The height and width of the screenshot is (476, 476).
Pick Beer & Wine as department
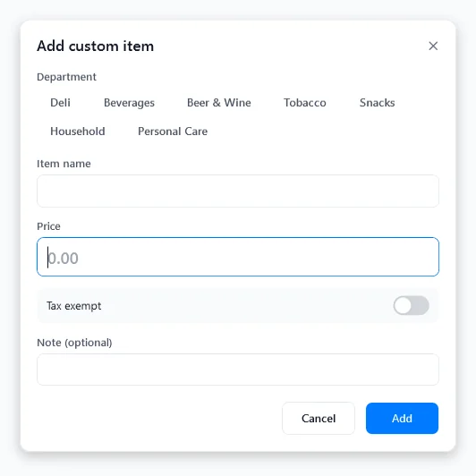219,103
